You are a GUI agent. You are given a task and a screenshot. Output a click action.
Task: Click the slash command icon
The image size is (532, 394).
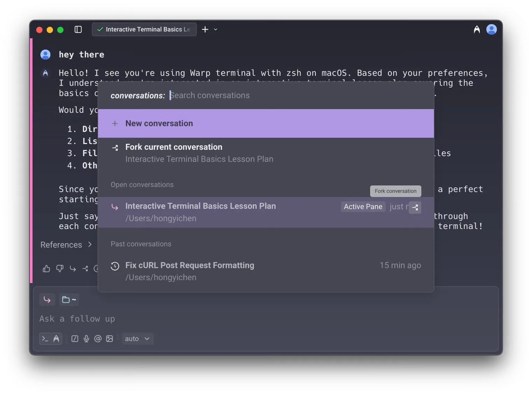point(74,339)
